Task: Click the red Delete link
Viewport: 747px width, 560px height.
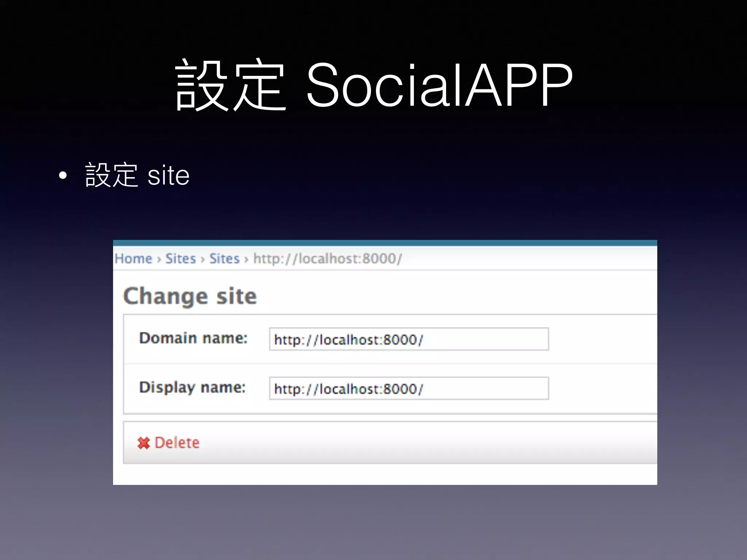Action: [177, 443]
